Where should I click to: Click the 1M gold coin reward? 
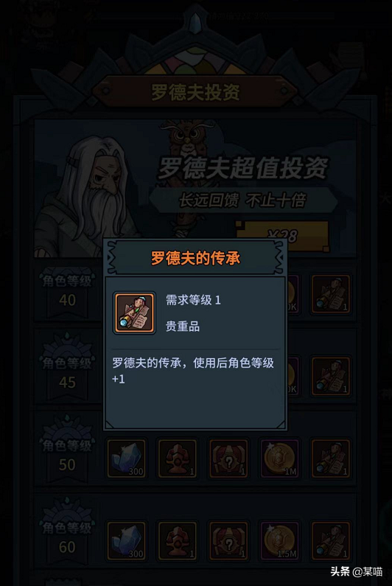coord(279,458)
